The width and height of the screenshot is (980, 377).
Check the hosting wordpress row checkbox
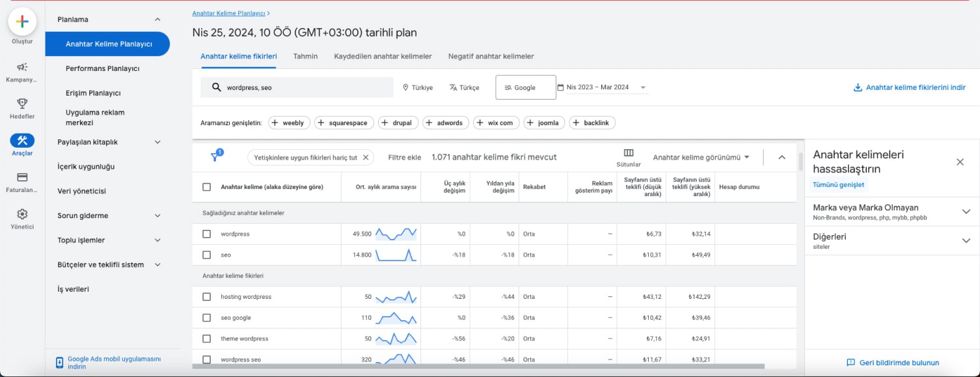tap(207, 297)
